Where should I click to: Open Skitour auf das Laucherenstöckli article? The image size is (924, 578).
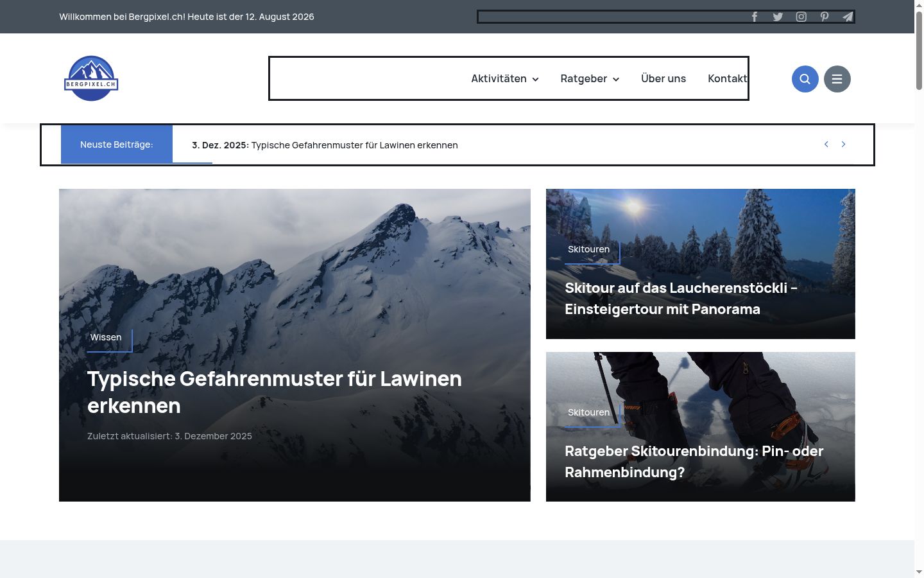pyautogui.click(x=681, y=299)
